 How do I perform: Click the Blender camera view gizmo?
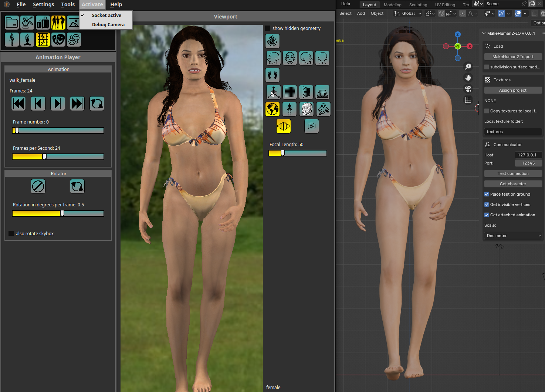(468, 89)
